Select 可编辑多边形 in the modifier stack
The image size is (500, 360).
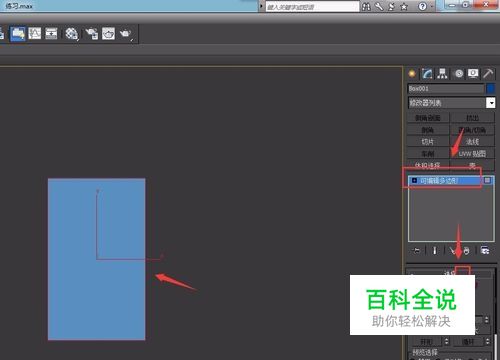pyautogui.click(x=439, y=181)
